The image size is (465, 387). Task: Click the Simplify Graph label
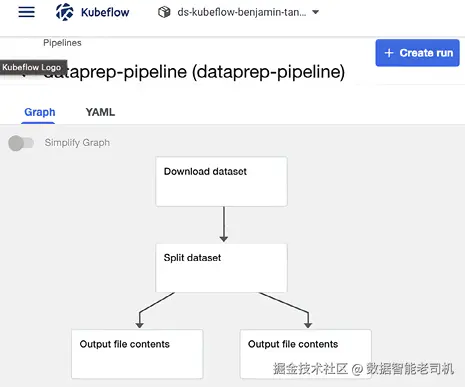(x=77, y=143)
